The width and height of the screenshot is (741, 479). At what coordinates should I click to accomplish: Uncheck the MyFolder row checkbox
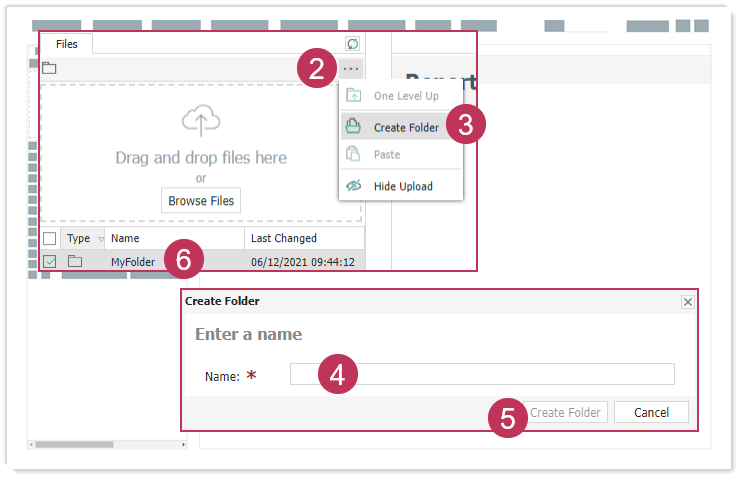(50, 261)
